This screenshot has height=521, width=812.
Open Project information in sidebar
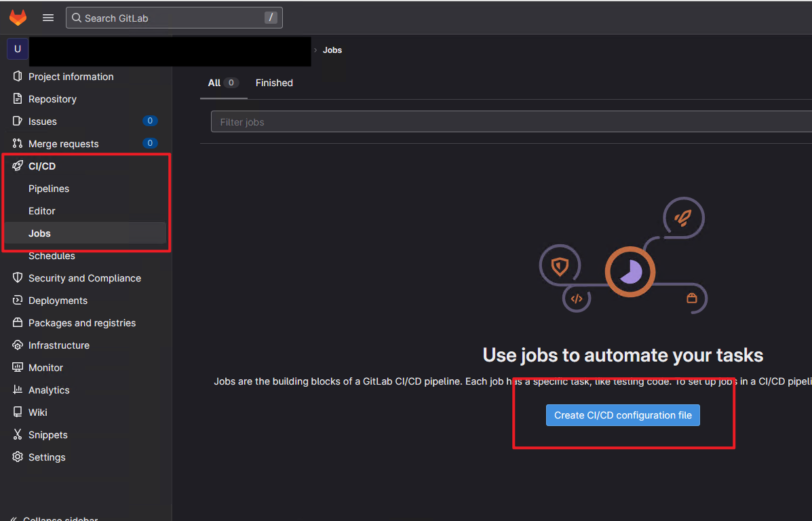[71, 77]
